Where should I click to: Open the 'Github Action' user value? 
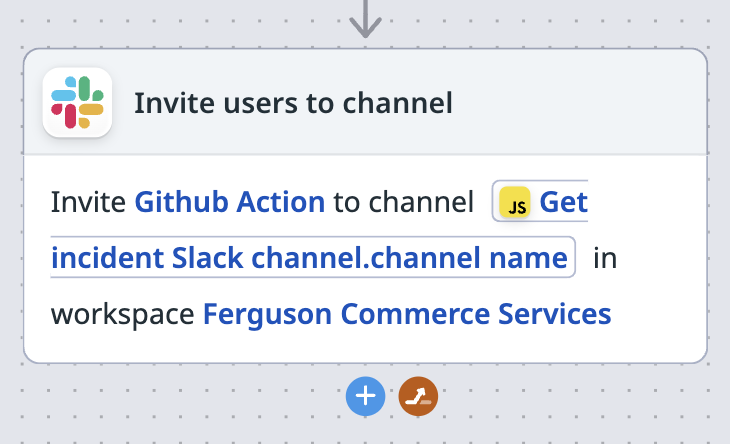[x=229, y=203]
